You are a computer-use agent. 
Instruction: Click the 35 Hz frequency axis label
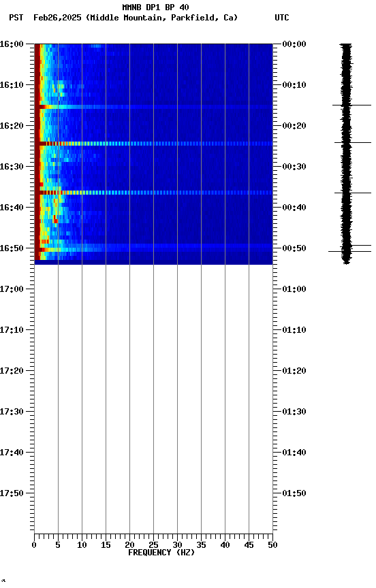(201, 545)
